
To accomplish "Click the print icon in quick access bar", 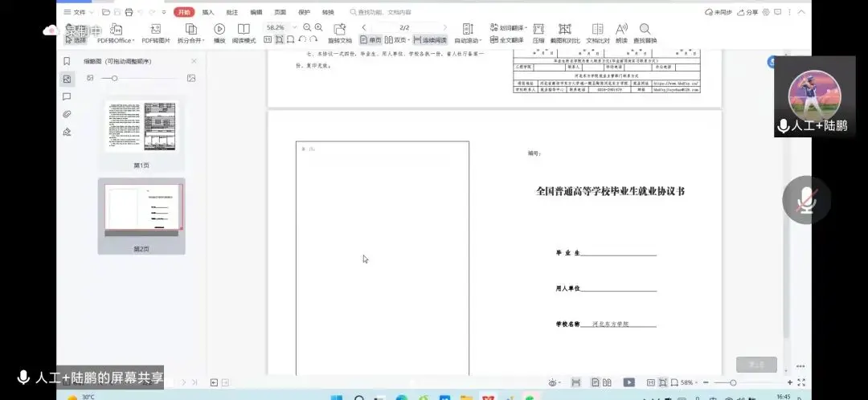I will (129, 11).
